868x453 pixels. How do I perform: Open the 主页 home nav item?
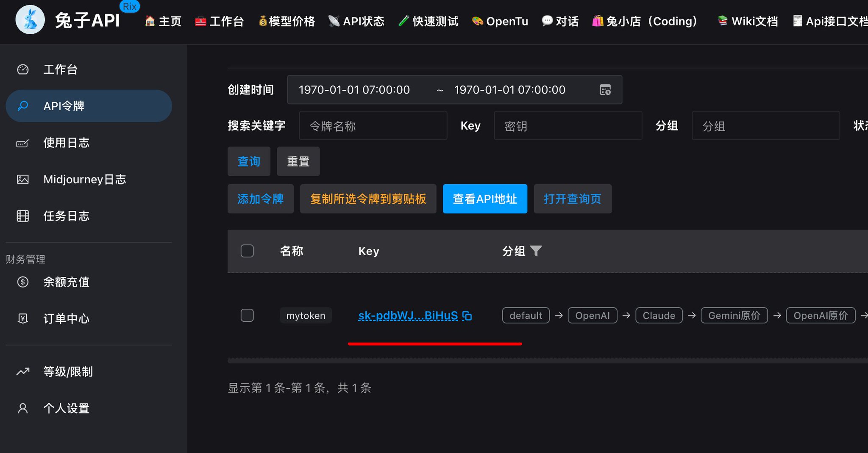pos(163,21)
